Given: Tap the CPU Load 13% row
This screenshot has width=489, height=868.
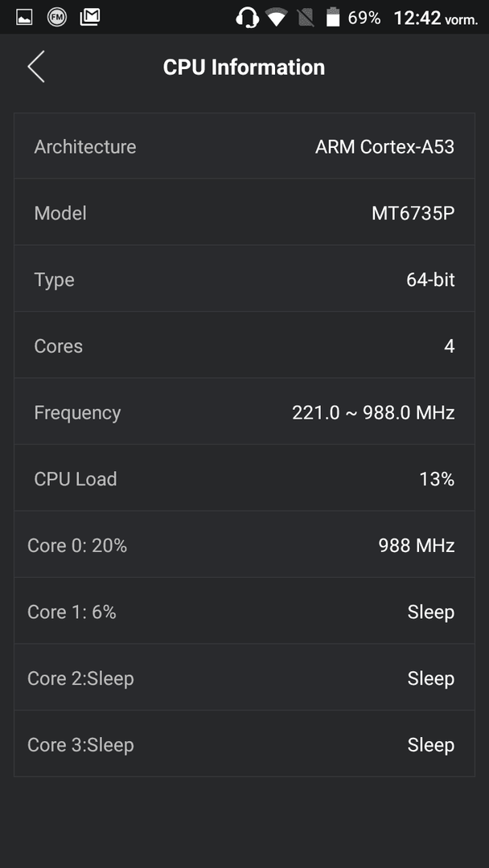Looking at the screenshot, I should [244, 478].
